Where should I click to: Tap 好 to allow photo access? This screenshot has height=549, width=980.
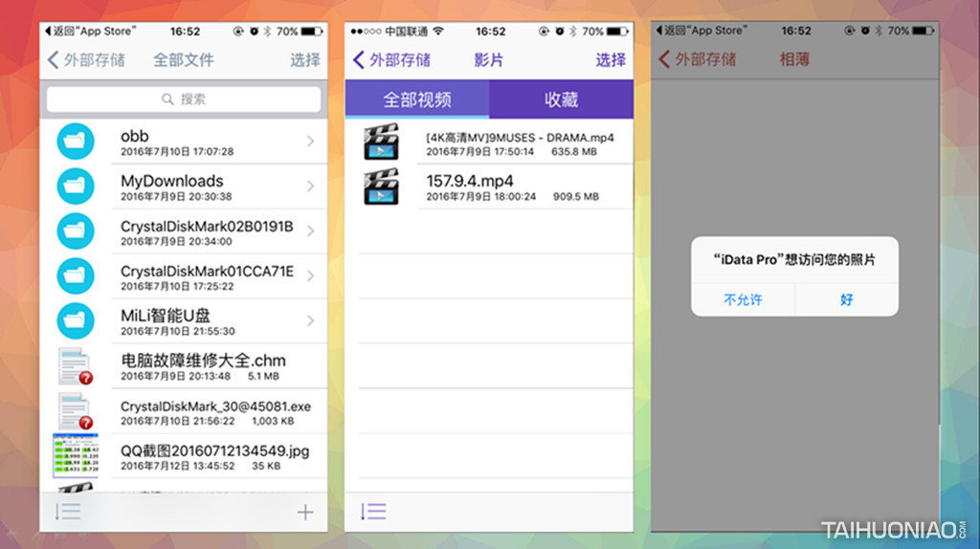847,299
